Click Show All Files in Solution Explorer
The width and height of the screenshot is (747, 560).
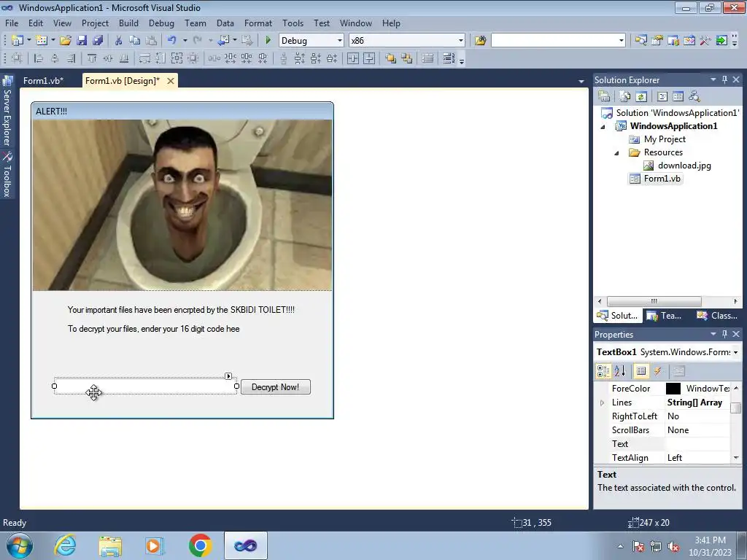point(625,97)
